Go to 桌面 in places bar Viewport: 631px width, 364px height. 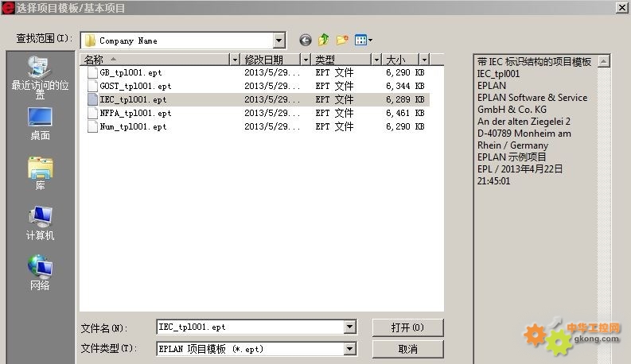pos(40,124)
